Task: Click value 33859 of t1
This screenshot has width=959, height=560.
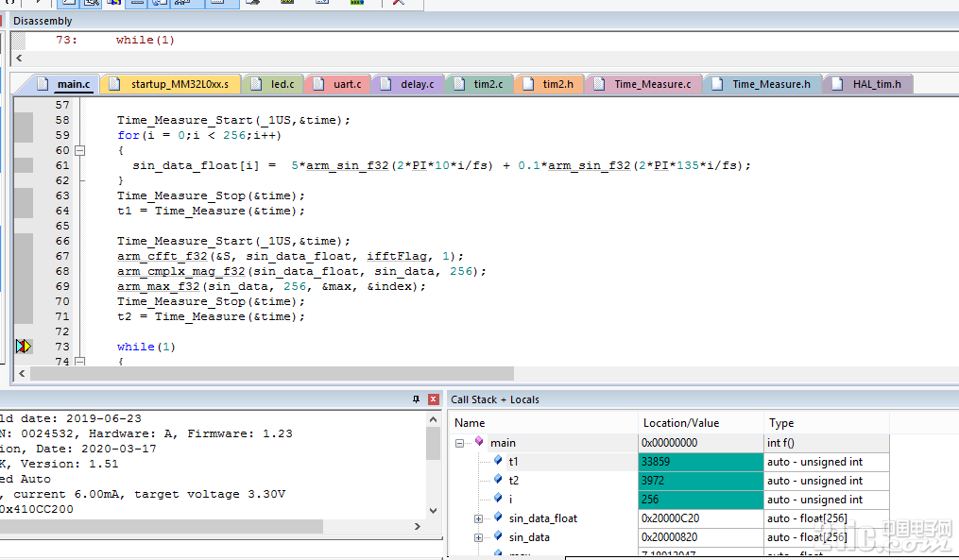Action: pyautogui.click(x=655, y=462)
